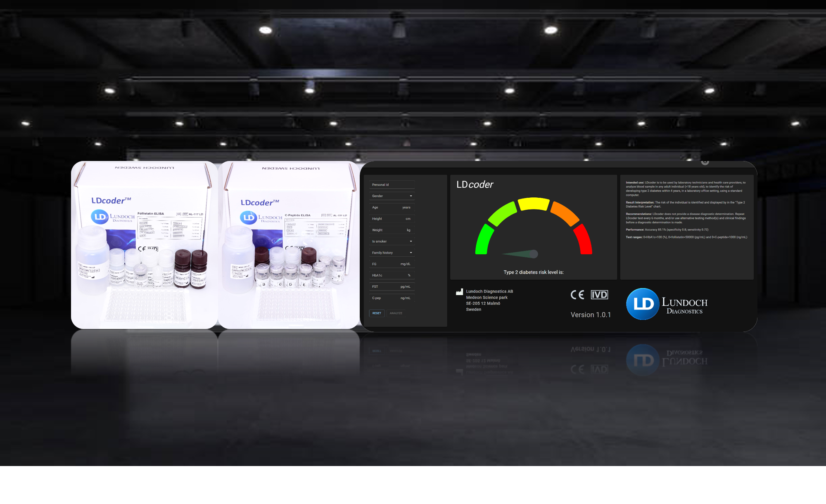Click the blue LD round logo
826x504 pixels.
coord(643,304)
